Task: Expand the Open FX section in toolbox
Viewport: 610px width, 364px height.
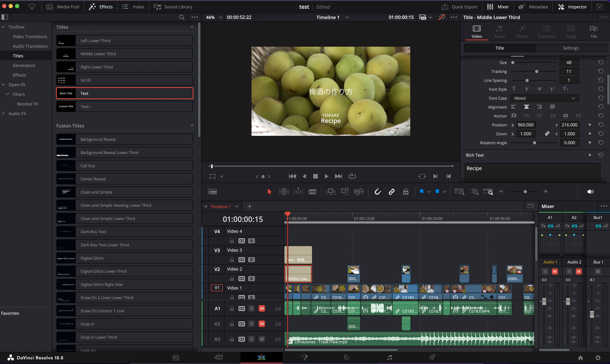Action: (3, 84)
